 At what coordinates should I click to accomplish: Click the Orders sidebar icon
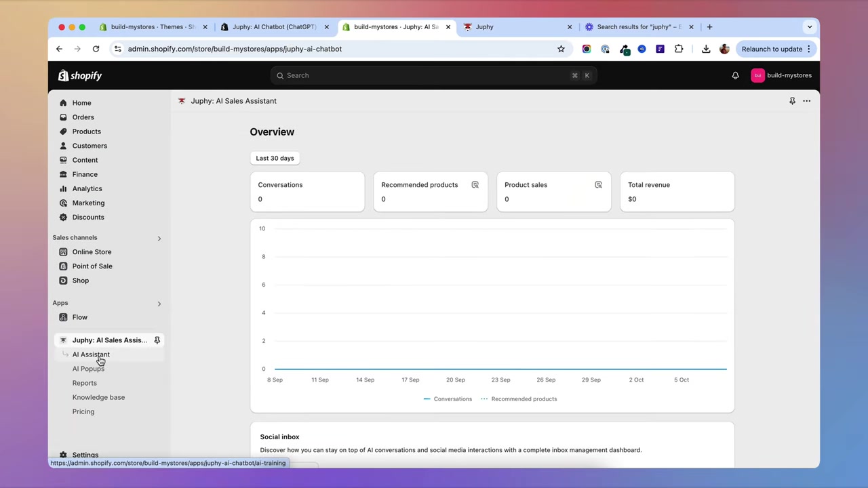click(63, 117)
